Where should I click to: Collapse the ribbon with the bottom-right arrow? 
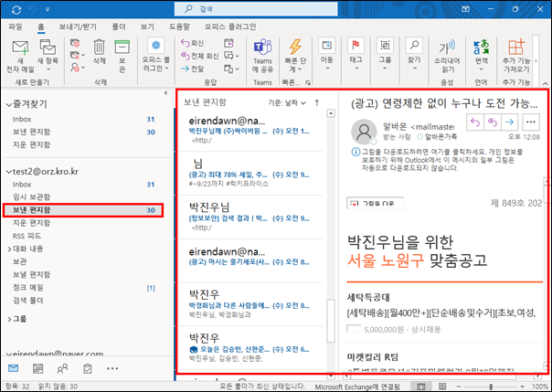click(x=546, y=83)
